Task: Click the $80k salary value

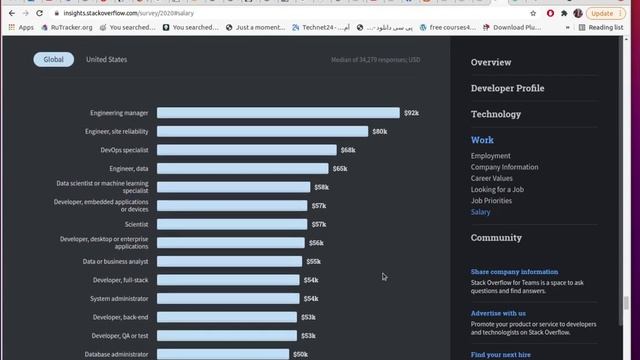Action: click(380, 132)
